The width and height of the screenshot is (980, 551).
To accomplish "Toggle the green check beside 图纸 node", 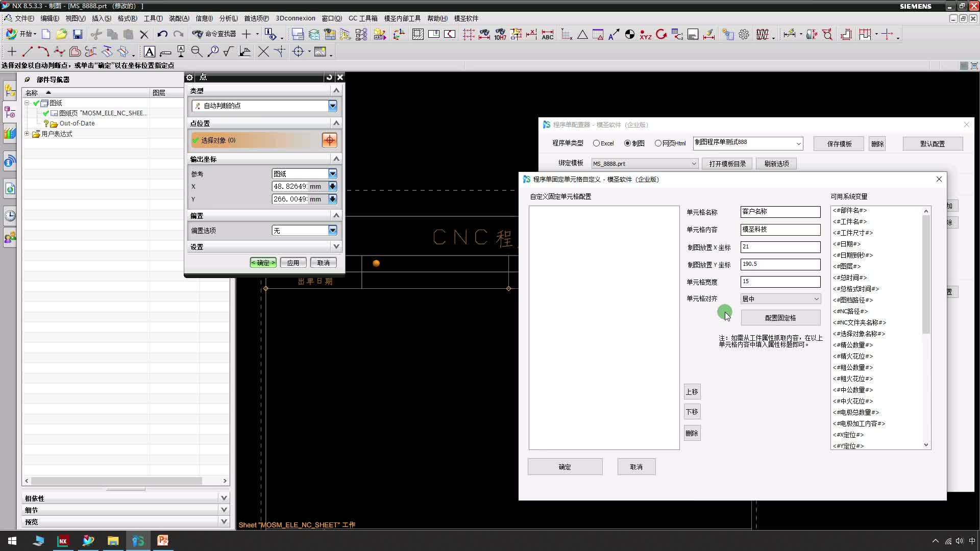I will tap(36, 103).
